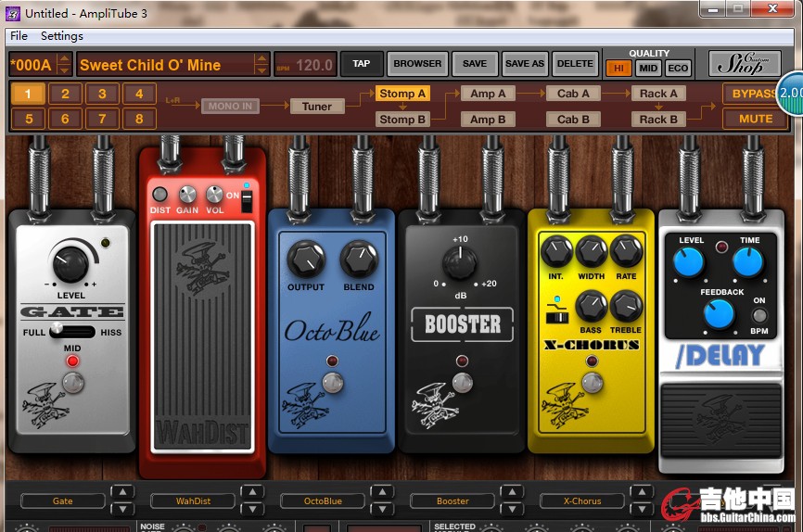This screenshot has width=803, height=532.
Task: Click the X-Chorus WIDTH knob
Action: [x=592, y=251]
